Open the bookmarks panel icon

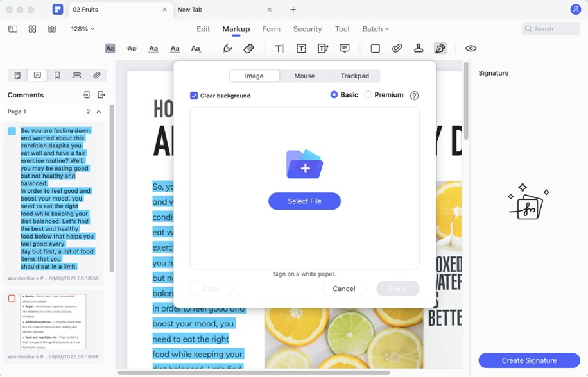point(57,75)
